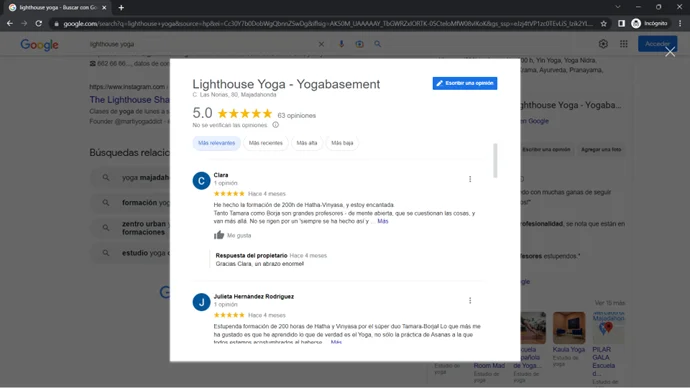Open the browser side panel icon

(621, 23)
